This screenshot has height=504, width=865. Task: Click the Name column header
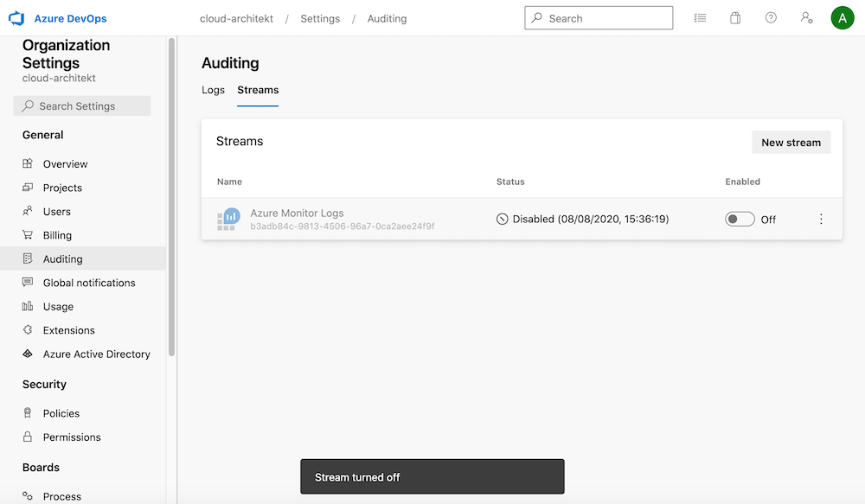[x=229, y=182]
